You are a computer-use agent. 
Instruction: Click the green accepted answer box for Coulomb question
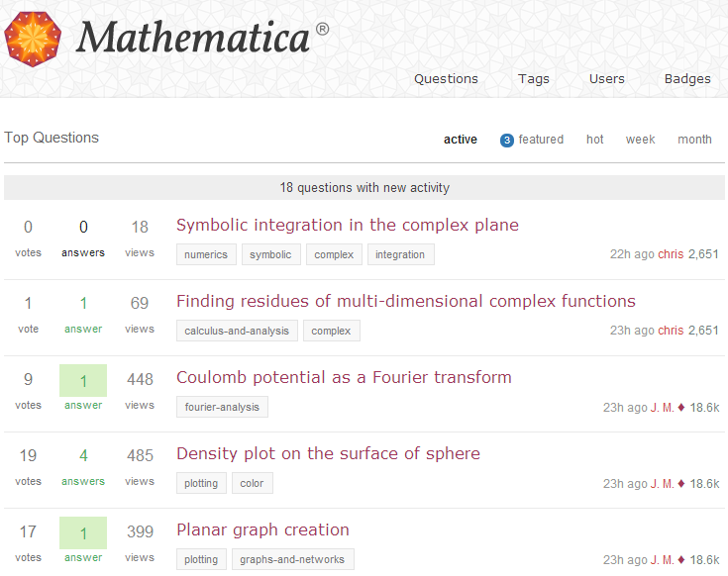click(83, 387)
